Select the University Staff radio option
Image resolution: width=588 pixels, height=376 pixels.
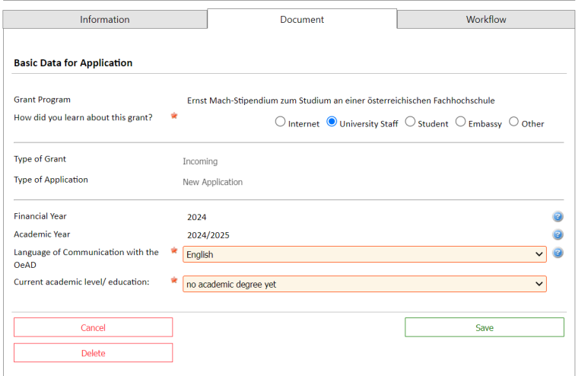(332, 122)
